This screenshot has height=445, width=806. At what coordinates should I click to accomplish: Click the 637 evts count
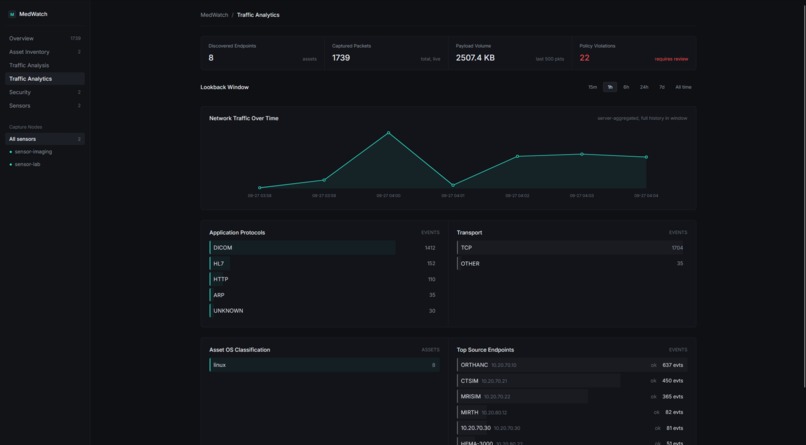point(672,365)
